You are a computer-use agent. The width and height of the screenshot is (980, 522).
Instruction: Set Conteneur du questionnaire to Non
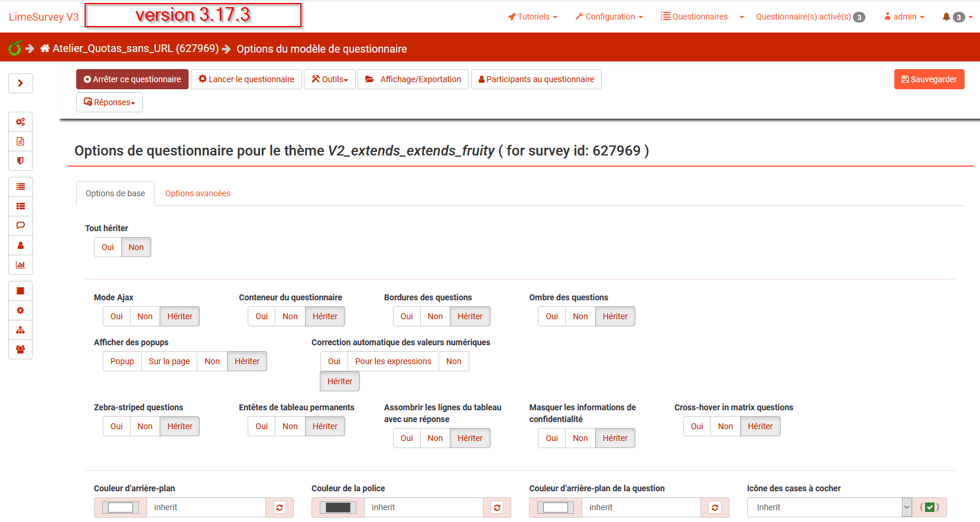tap(290, 316)
